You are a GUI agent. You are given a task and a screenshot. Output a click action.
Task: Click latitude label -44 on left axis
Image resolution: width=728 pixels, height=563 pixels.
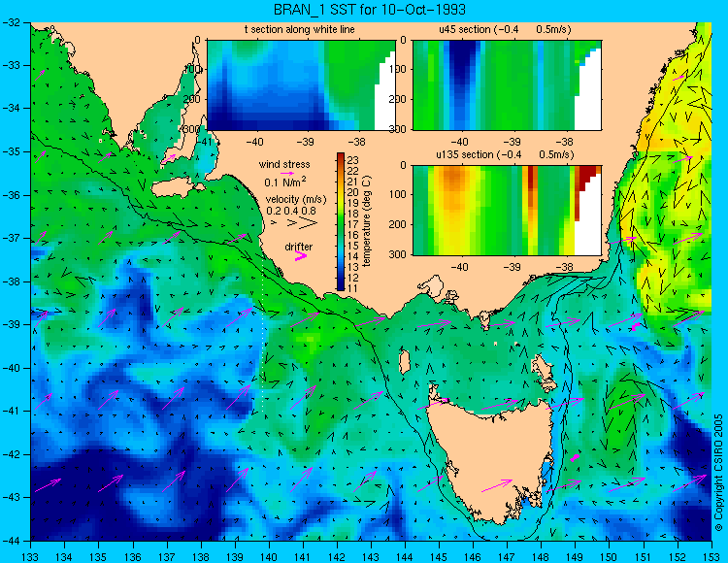[11, 541]
